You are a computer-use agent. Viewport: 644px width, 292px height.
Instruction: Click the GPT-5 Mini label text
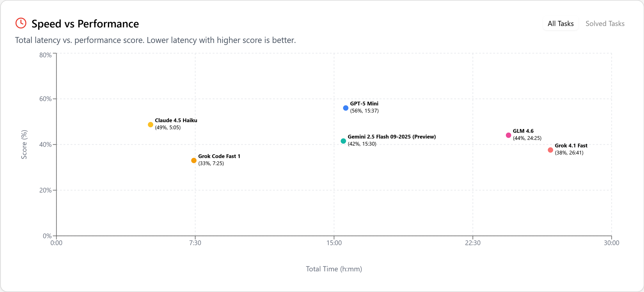pyautogui.click(x=364, y=103)
